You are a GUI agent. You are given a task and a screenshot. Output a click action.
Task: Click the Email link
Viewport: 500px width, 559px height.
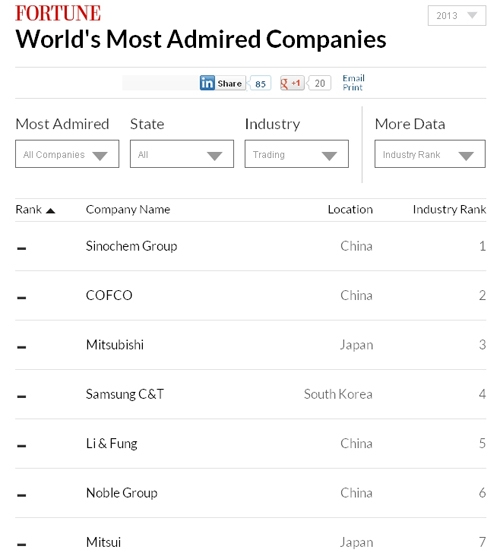tap(353, 78)
